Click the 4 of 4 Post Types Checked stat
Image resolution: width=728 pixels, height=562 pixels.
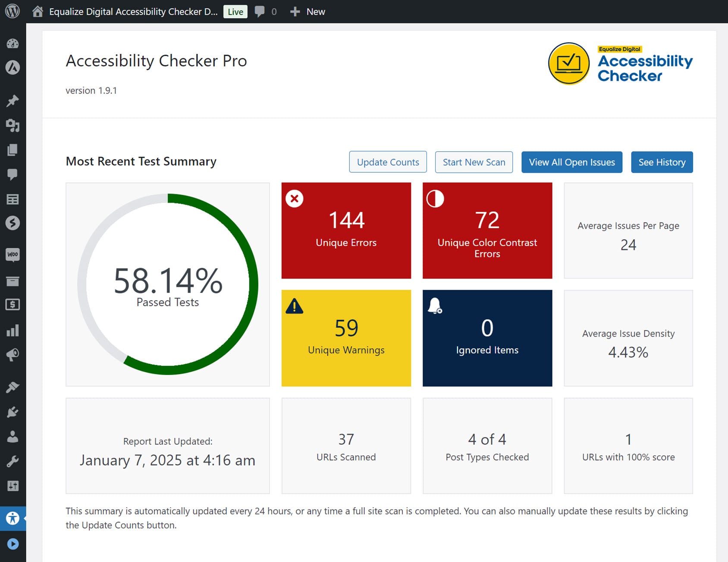(487, 446)
